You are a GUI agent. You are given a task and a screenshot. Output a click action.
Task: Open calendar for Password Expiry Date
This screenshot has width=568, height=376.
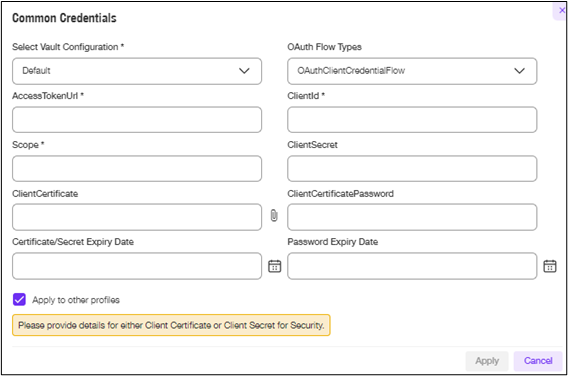point(550,266)
